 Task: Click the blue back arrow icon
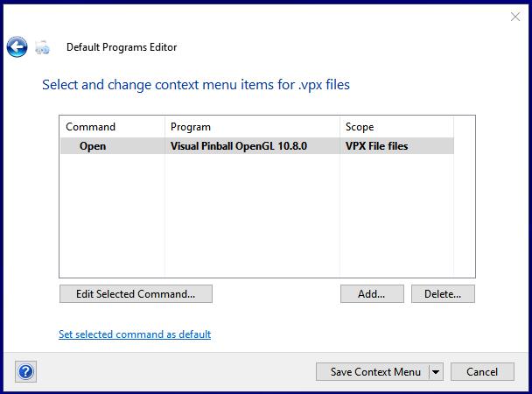click(17, 46)
